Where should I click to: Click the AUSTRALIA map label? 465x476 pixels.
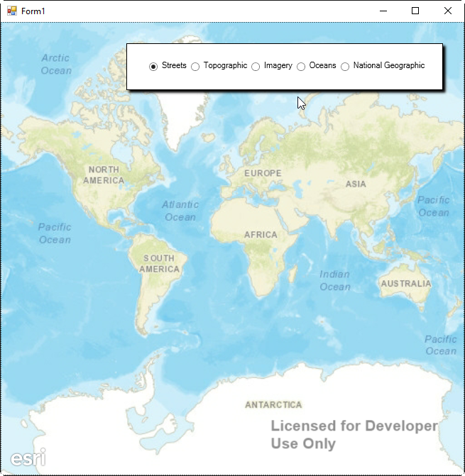[x=406, y=284]
